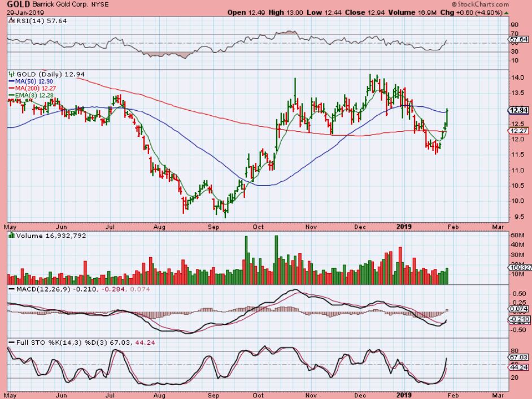Click the green up-triangle change indicator
The height and width of the screenshot is (399, 532).
point(506,13)
